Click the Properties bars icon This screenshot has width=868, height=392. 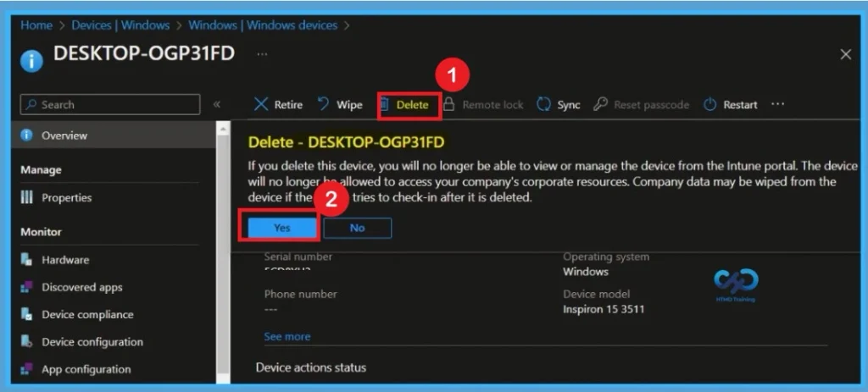coord(26,197)
